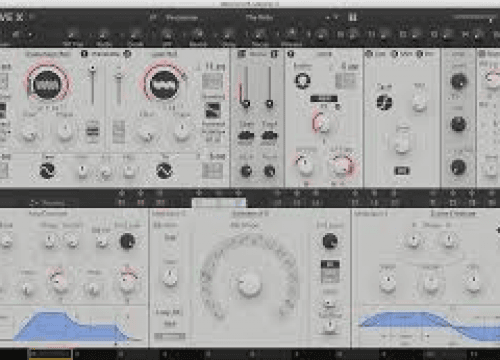Image resolution: width=500 pixels, height=360 pixels.
Task: Click the eighth labeled macro knob in the header
Action: (291, 34)
